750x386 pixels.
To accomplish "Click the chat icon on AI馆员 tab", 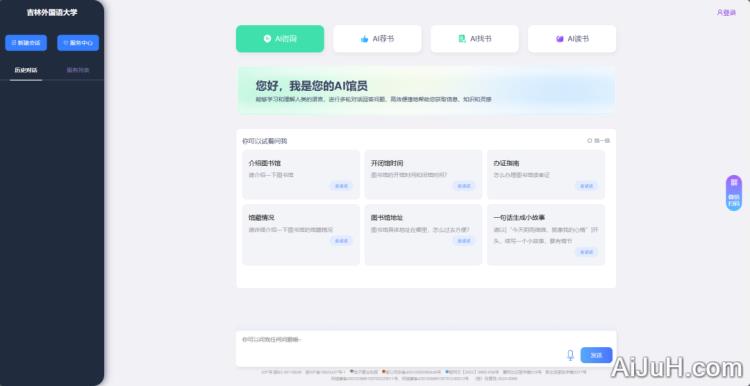I will [267, 39].
